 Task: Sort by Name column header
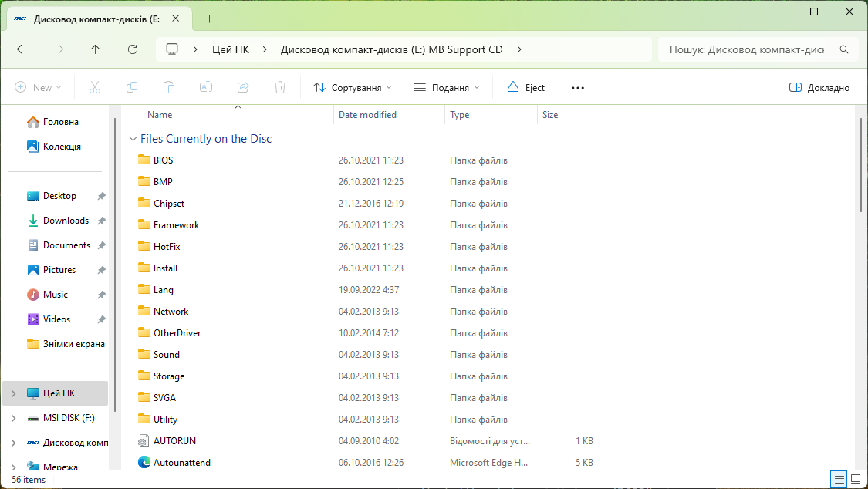pos(160,114)
